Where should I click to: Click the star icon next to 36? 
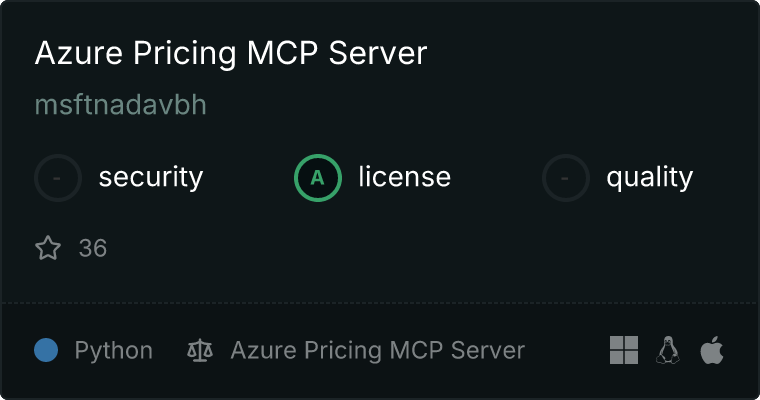click(48, 248)
